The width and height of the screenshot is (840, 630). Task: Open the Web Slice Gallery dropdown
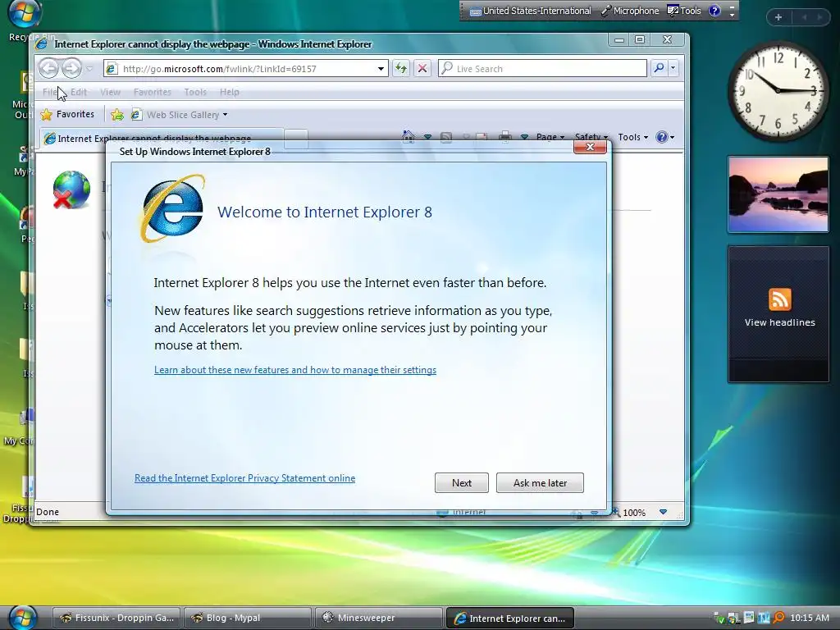(180, 115)
